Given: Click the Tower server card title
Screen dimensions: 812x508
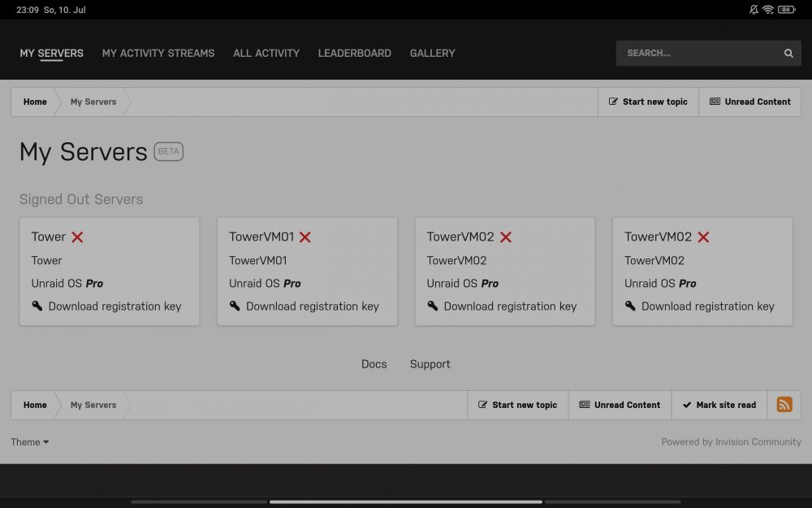Looking at the screenshot, I should point(48,237).
